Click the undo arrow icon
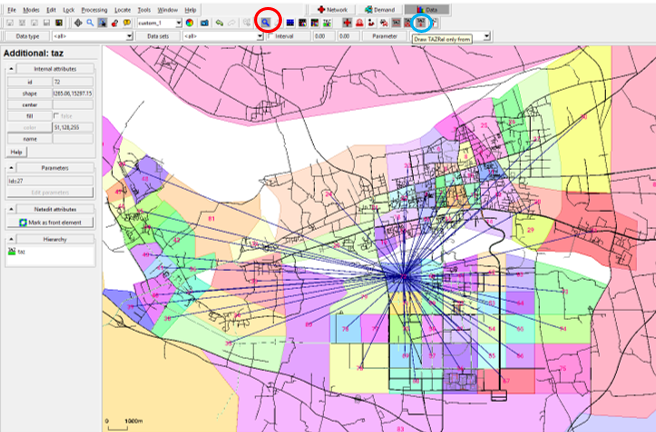The height and width of the screenshot is (432, 656). point(219,21)
